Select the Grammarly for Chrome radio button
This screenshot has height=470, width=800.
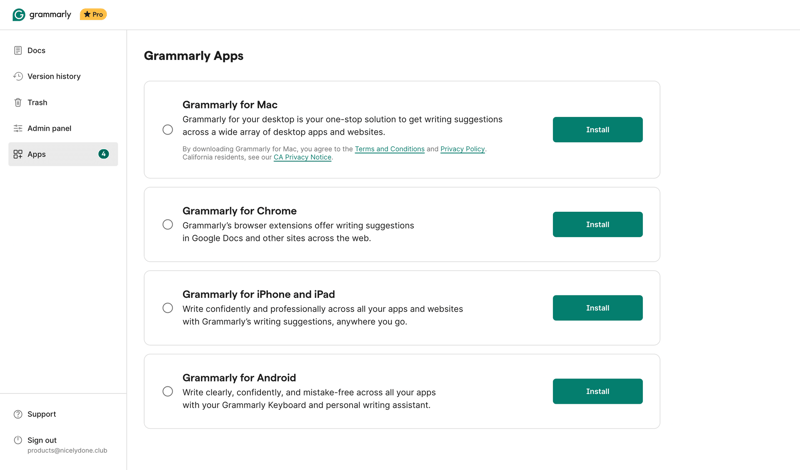click(168, 225)
